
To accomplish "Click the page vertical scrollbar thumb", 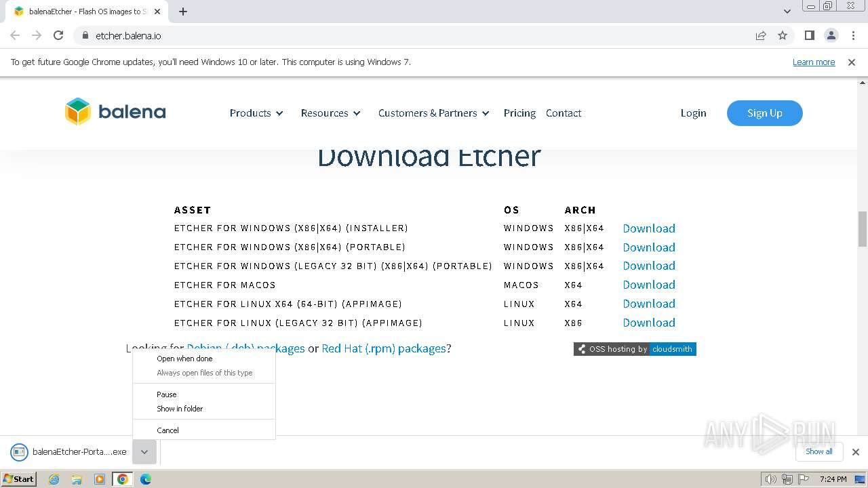I will (x=863, y=229).
